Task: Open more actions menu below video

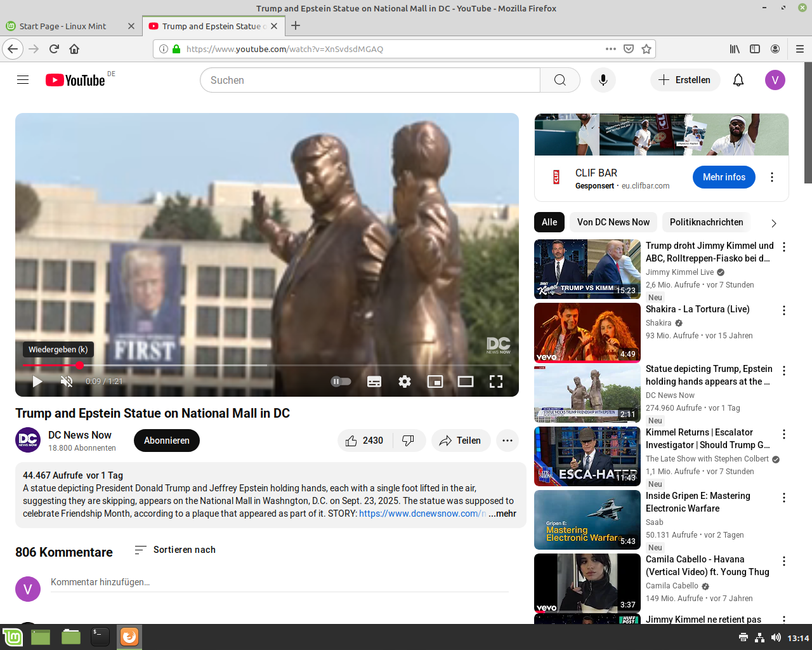Action: (x=507, y=441)
